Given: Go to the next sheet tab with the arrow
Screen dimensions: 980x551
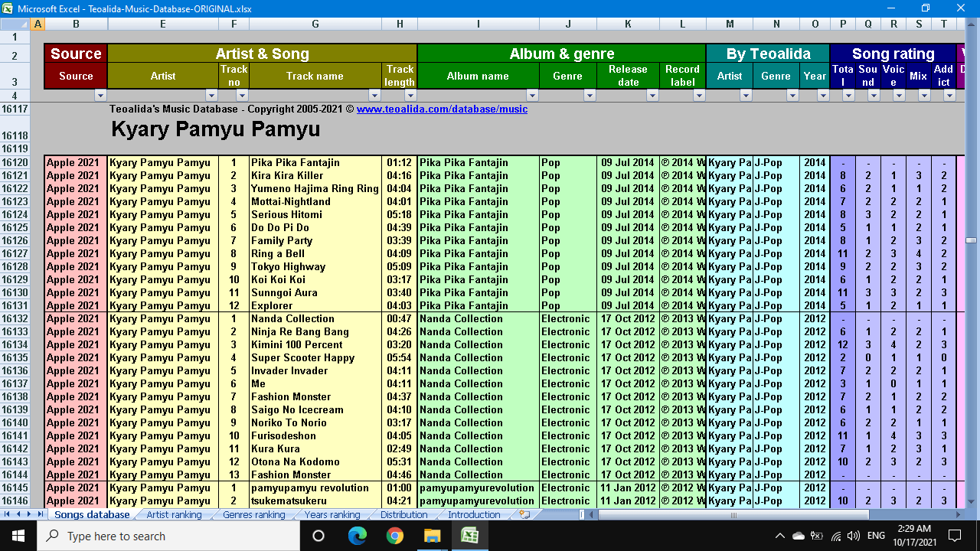Looking at the screenshot, I should tap(29, 514).
